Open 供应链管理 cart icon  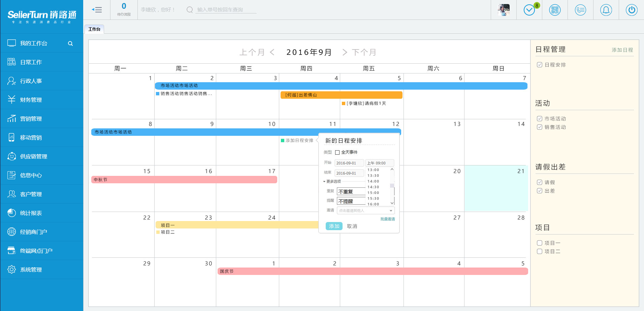(x=11, y=156)
